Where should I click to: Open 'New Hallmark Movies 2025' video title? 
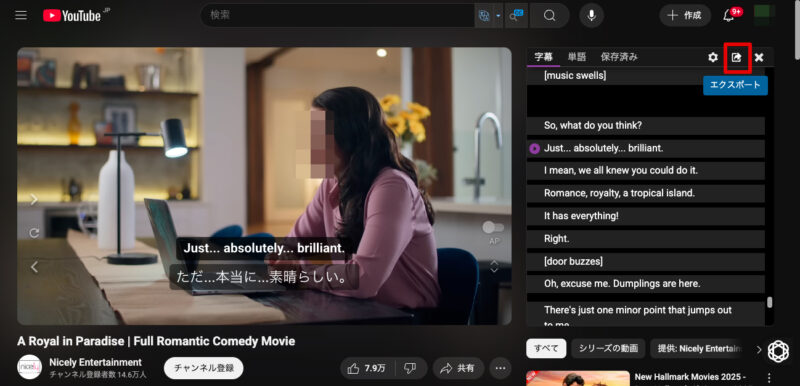[690, 377]
